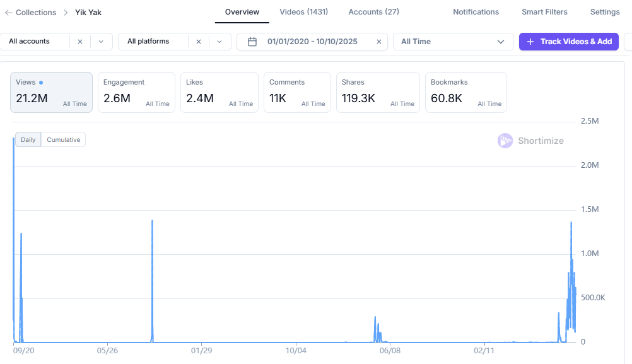Open the Videos (1431) tab

[x=303, y=12]
